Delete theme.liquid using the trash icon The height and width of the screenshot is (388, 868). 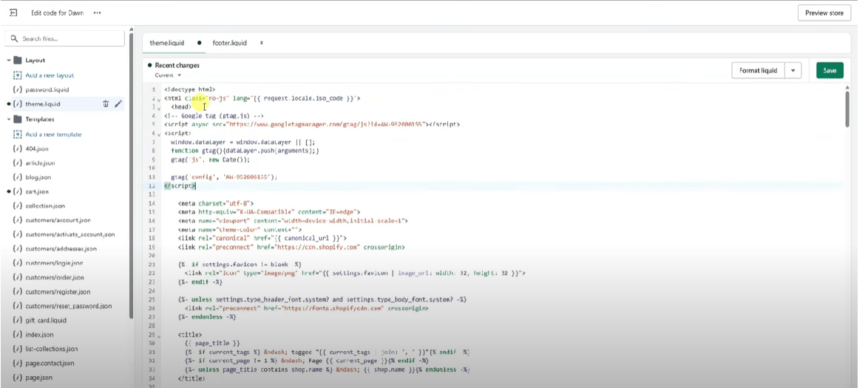(x=106, y=104)
